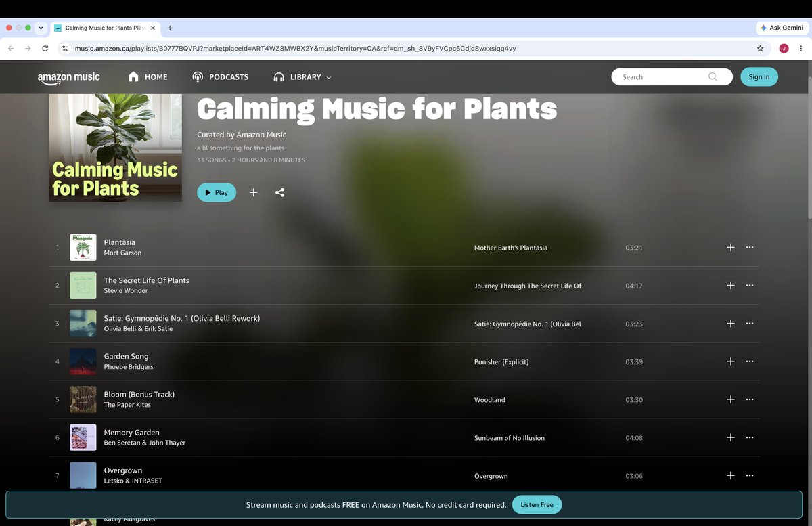Open album Woodland
Viewport: 812px width, 526px height.
pos(490,399)
